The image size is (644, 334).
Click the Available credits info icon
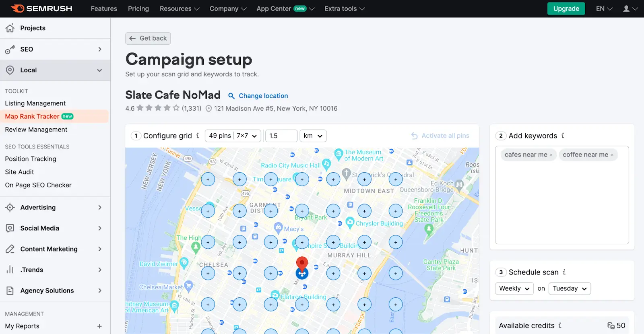[560, 325]
